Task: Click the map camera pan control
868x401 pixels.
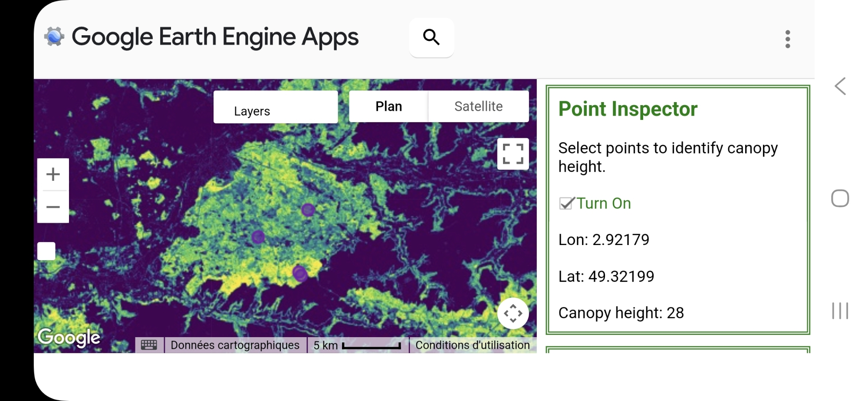Action: click(513, 313)
